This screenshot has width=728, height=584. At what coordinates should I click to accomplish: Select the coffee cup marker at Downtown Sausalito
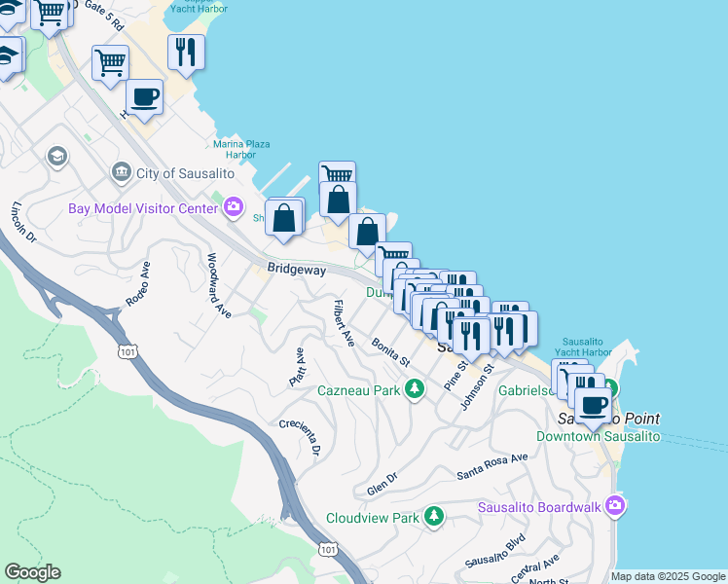click(593, 407)
